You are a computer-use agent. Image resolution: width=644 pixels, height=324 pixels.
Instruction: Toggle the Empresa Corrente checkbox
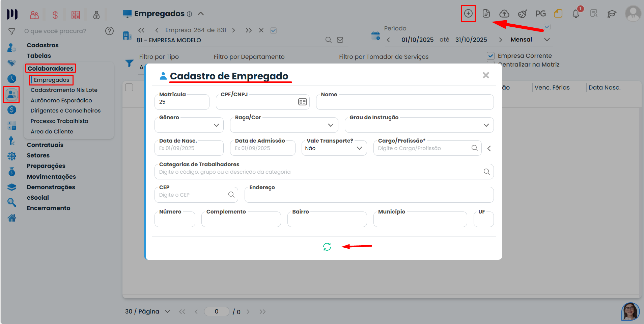click(491, 56)
